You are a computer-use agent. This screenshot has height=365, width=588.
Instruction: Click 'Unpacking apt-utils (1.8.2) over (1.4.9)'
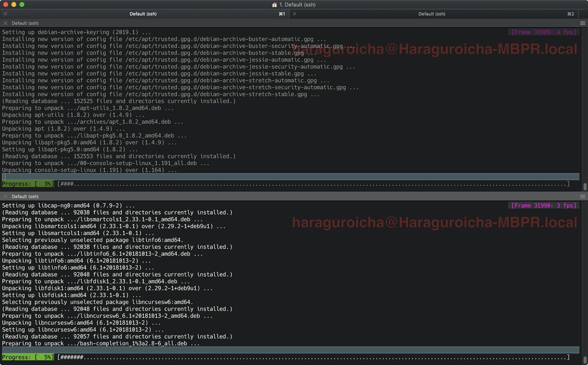coord(73,115)
